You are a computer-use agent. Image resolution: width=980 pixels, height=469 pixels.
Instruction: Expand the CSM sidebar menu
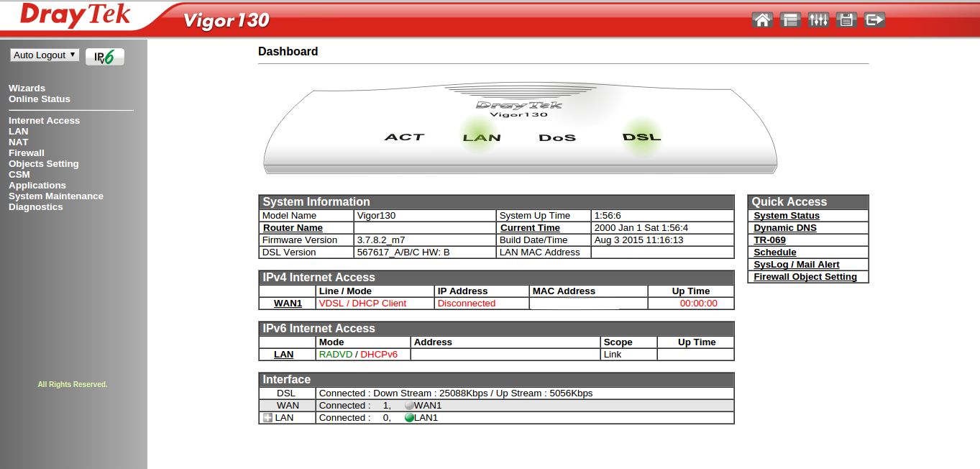click(19, 175)
